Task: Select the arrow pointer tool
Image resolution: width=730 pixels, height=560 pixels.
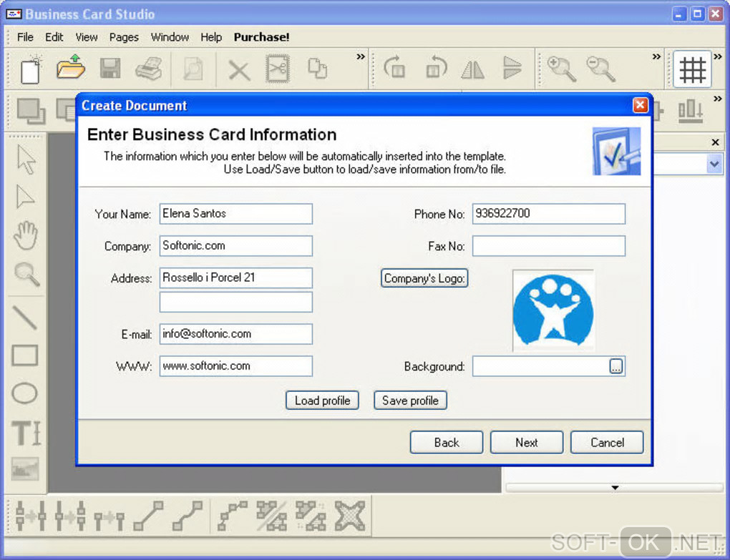Action: (x=26, y=159)
